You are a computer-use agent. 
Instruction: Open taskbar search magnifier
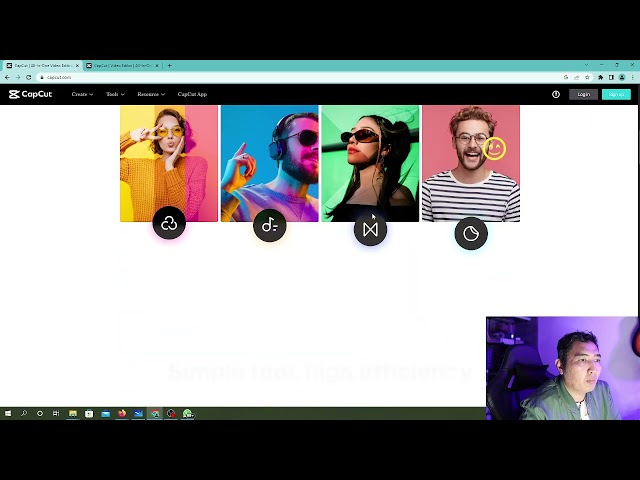(24, 413)
